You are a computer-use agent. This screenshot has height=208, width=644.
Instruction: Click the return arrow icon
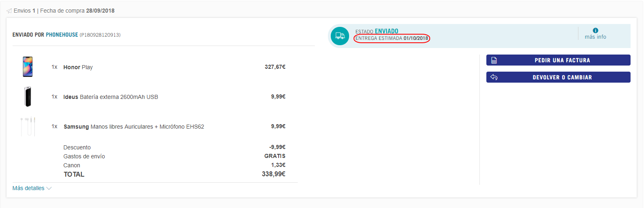[x=494, y=77]
